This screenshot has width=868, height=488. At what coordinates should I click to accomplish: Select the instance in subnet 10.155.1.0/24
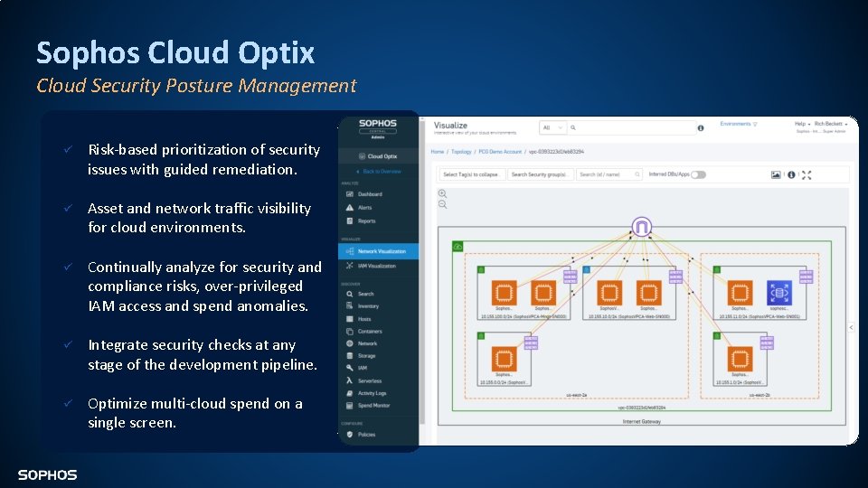pos(740,359)
